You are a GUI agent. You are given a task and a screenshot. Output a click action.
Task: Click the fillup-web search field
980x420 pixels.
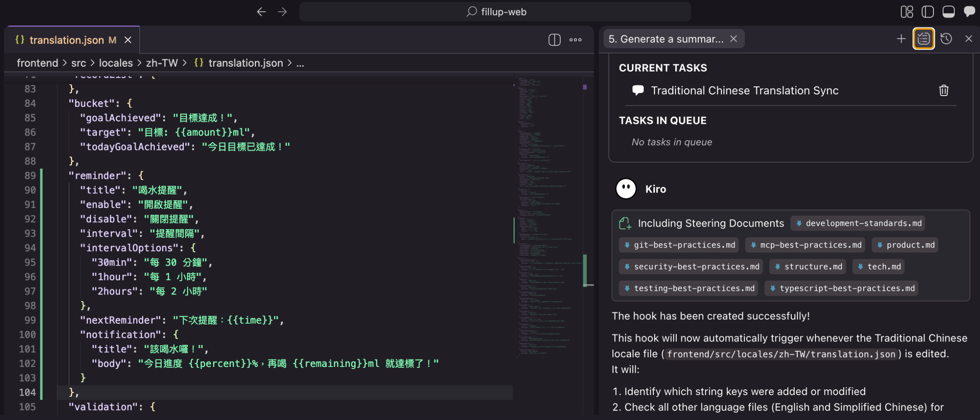click(495, 11)
